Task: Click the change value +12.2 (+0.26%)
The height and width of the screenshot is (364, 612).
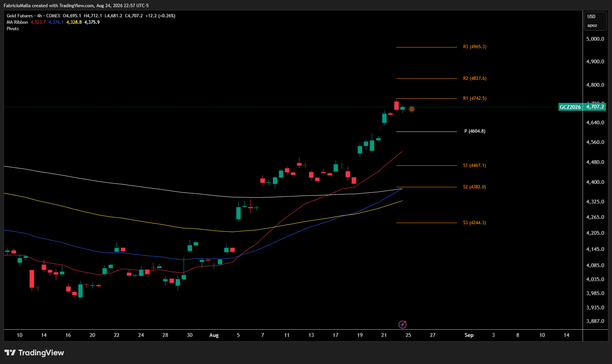Action: pos(161,16)
